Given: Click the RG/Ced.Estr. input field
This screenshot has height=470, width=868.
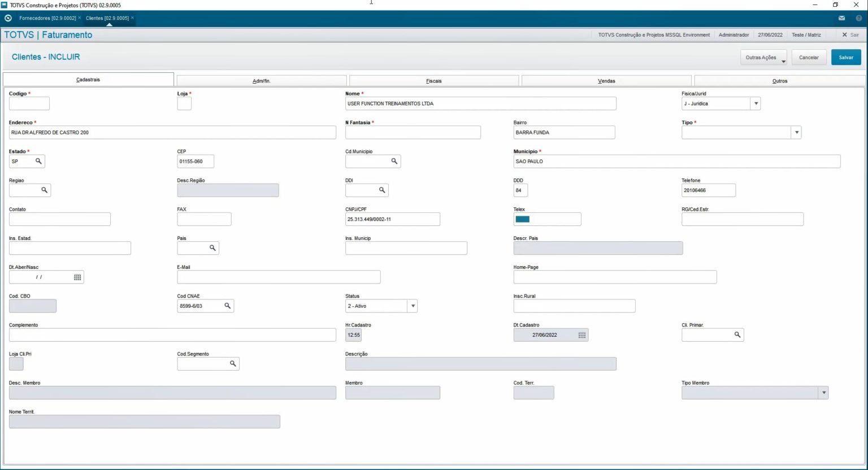Looking at the screenshot, I should 743,219.
